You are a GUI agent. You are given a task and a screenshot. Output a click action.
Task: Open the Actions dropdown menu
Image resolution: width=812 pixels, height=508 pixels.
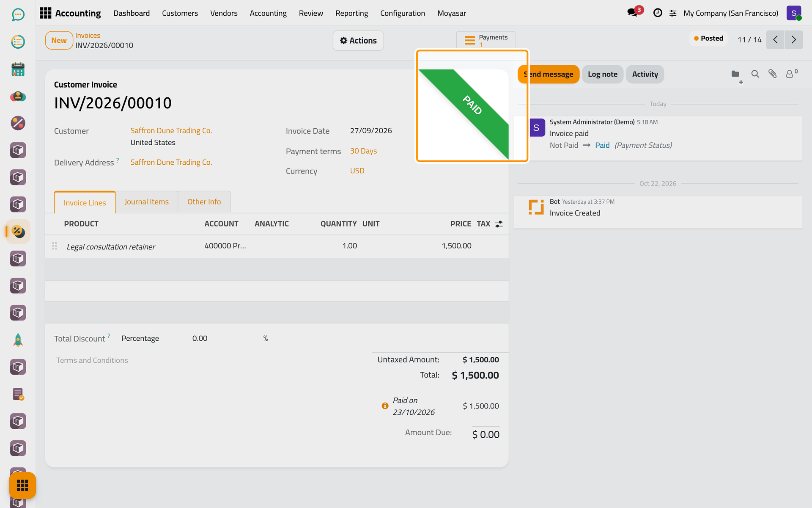coord(358,41)
